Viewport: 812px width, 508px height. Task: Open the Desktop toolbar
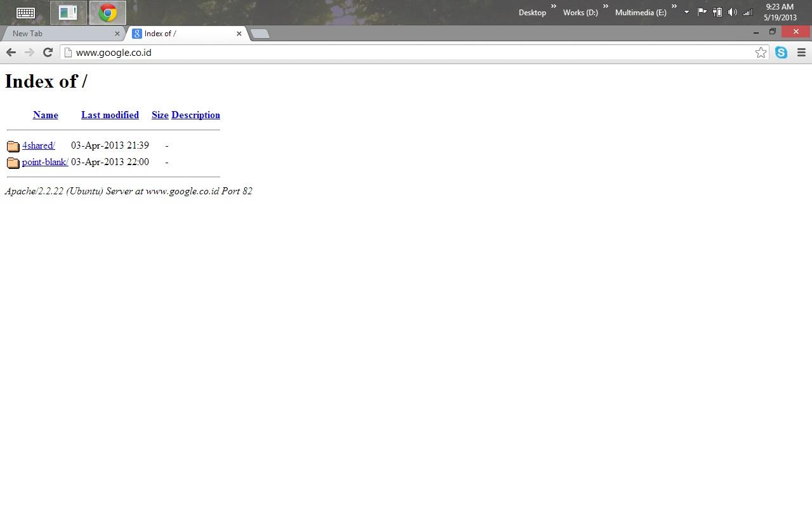(532, 13)
